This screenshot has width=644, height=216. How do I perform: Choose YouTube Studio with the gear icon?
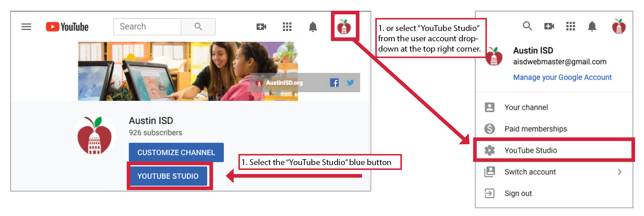530,150
